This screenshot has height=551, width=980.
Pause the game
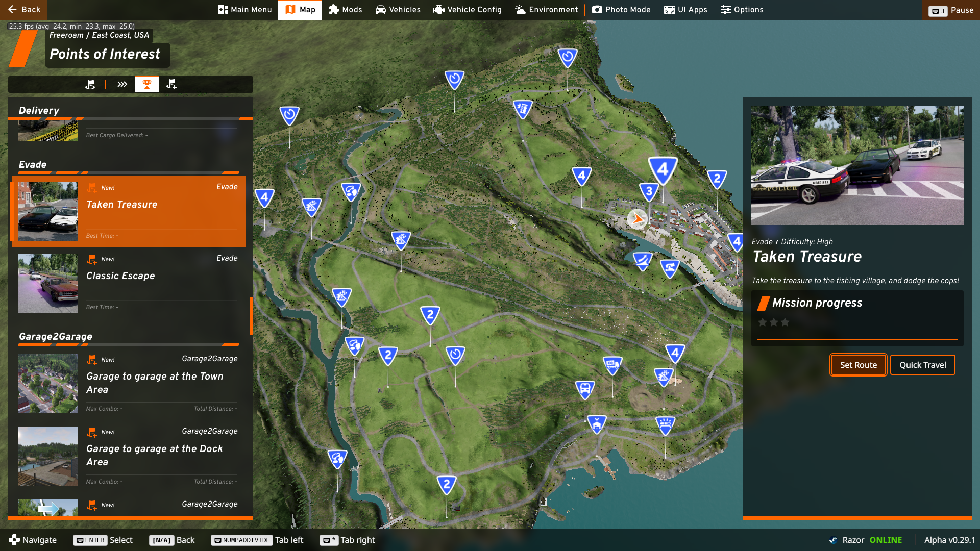pos(951,10)
